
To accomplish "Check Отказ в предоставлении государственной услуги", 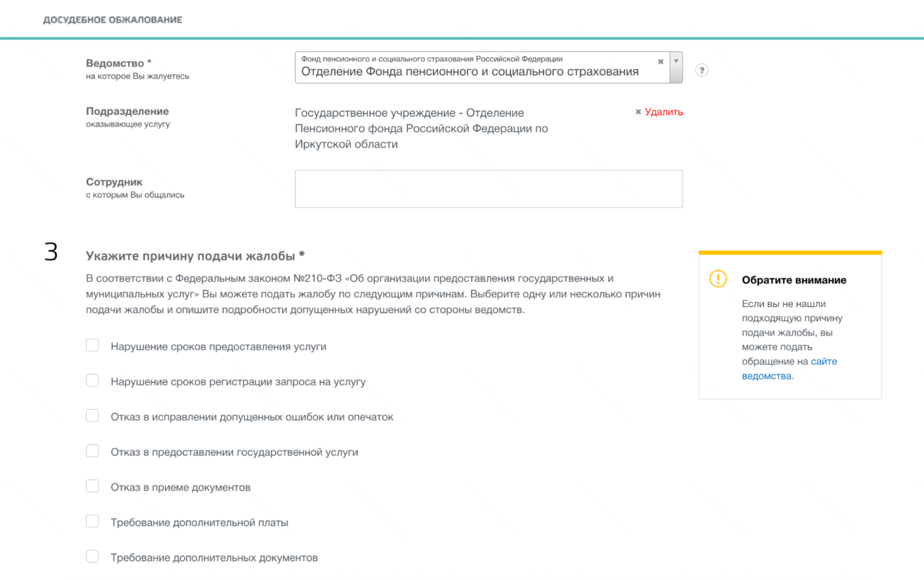I will (92, 451).
